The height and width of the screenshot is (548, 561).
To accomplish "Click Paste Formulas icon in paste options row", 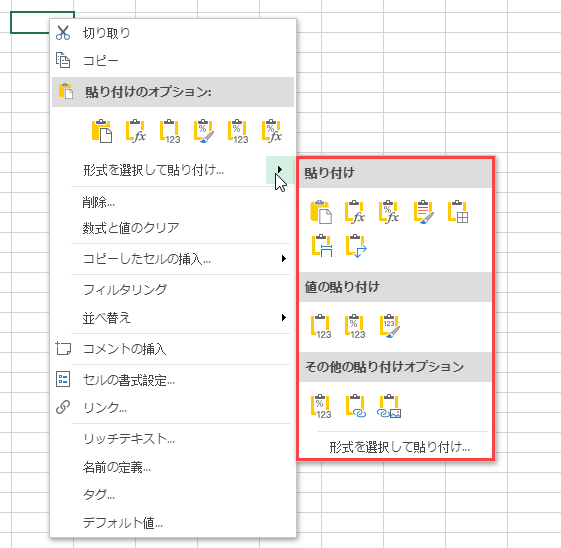I will [x=136, y=131].
